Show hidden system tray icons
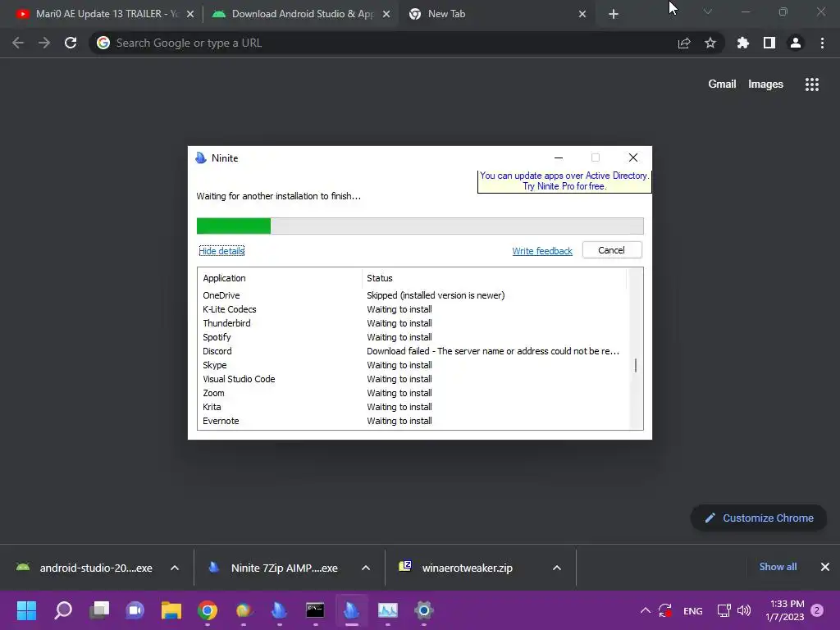Viewport: 840px width, 630px height. click(646, 610)
